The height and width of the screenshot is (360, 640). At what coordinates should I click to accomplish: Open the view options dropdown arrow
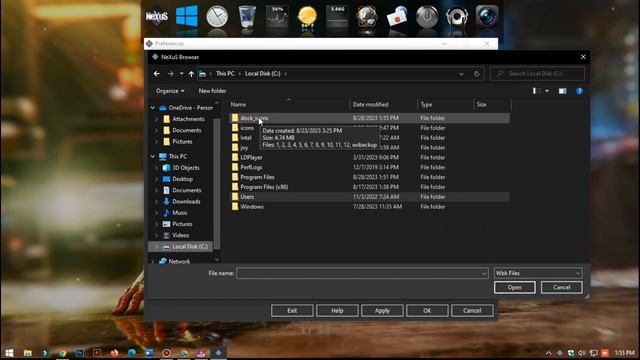click(547, 91)
